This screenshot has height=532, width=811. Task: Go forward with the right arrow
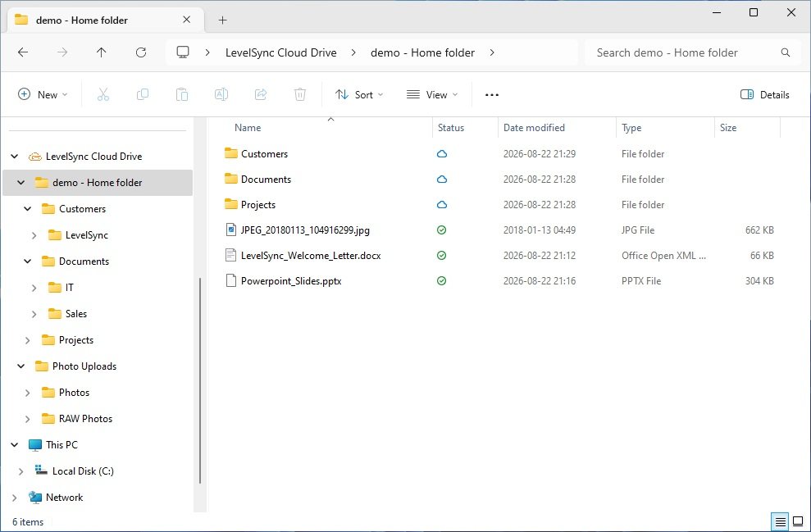[62, 52]
